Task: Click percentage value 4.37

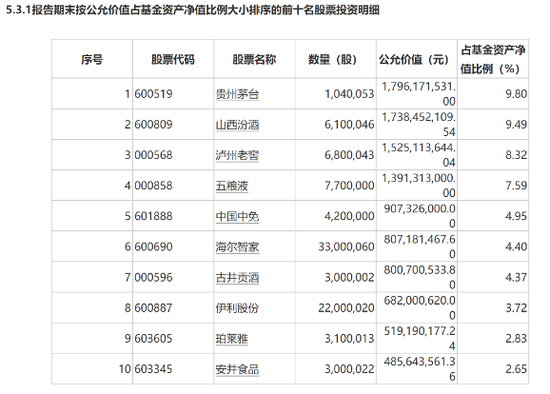Action: click(516, 278)
